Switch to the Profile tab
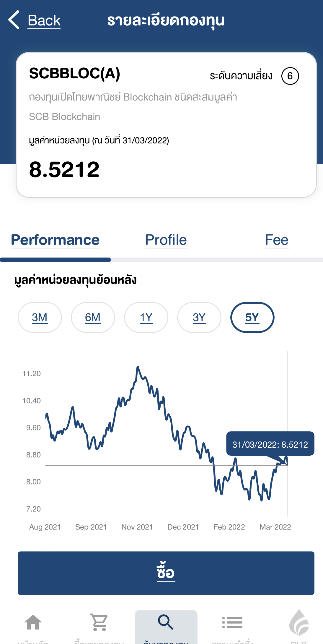323x644 pixels. pos(166,240)
